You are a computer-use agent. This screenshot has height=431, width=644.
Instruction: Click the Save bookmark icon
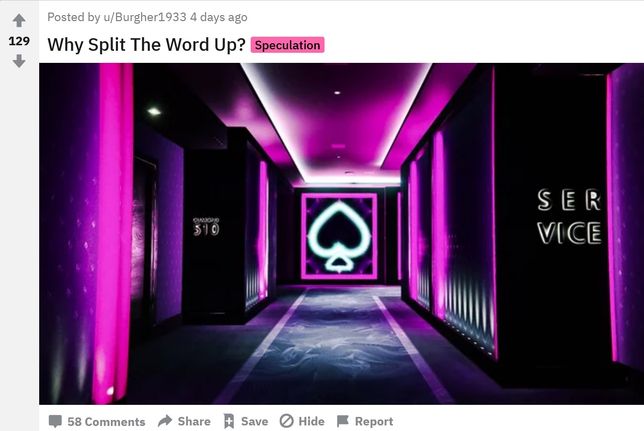tap(229, 421)
